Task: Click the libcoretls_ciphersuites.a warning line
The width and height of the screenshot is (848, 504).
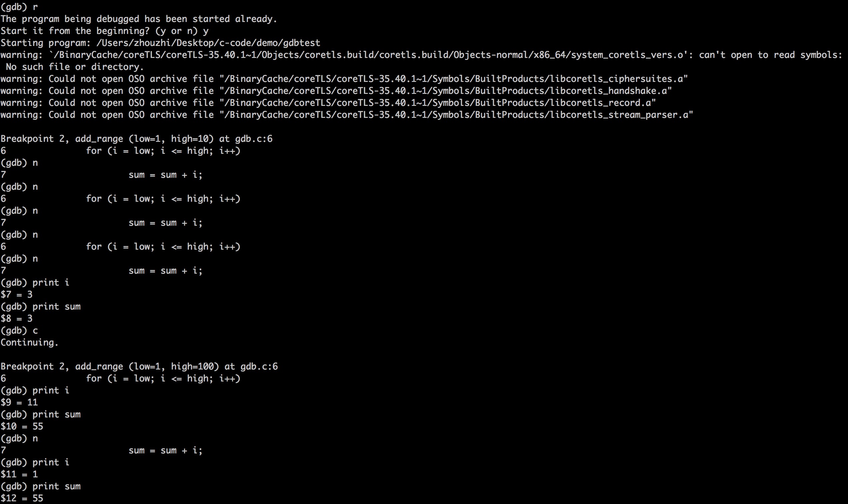Action: pyautogui.click(x=344, y=79)
